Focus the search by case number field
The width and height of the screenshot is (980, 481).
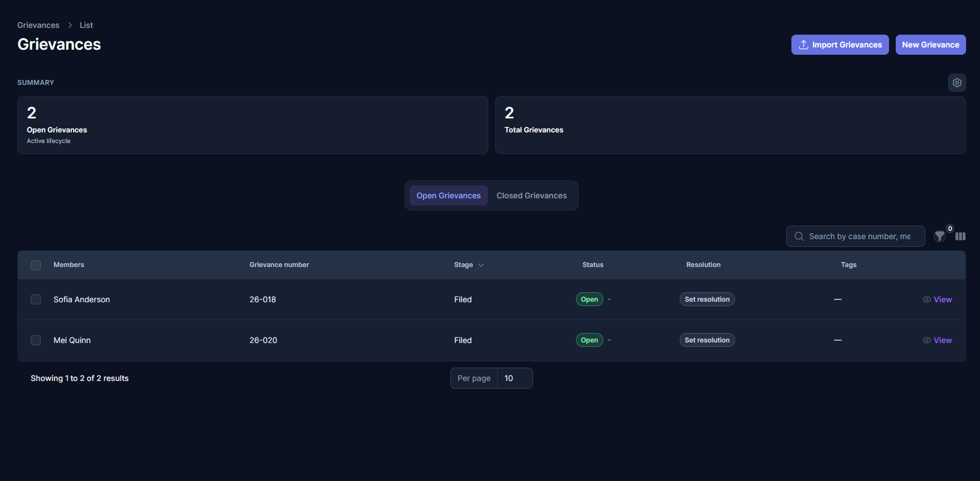(856, 236)
